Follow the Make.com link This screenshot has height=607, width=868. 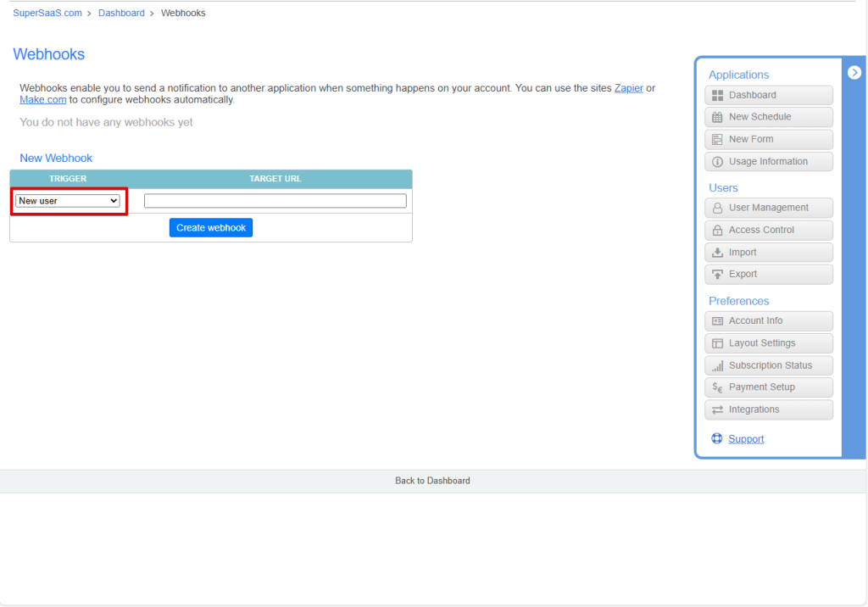tap(42, 100)
